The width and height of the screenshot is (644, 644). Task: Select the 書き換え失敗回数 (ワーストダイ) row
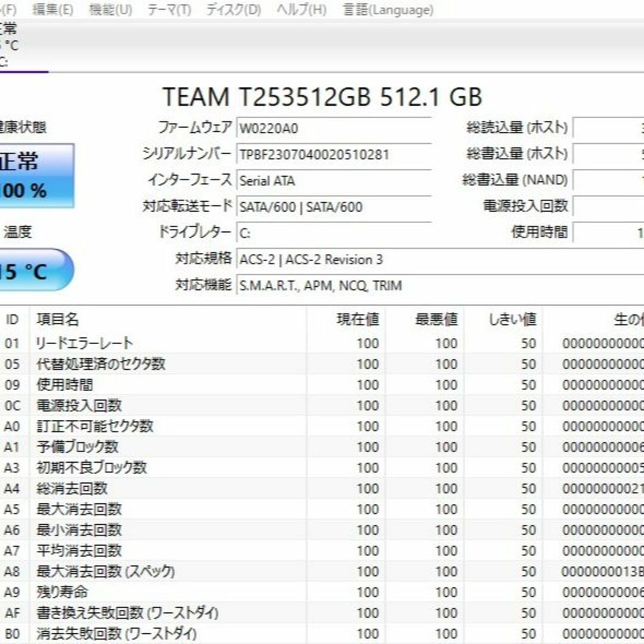pos(322,613)
